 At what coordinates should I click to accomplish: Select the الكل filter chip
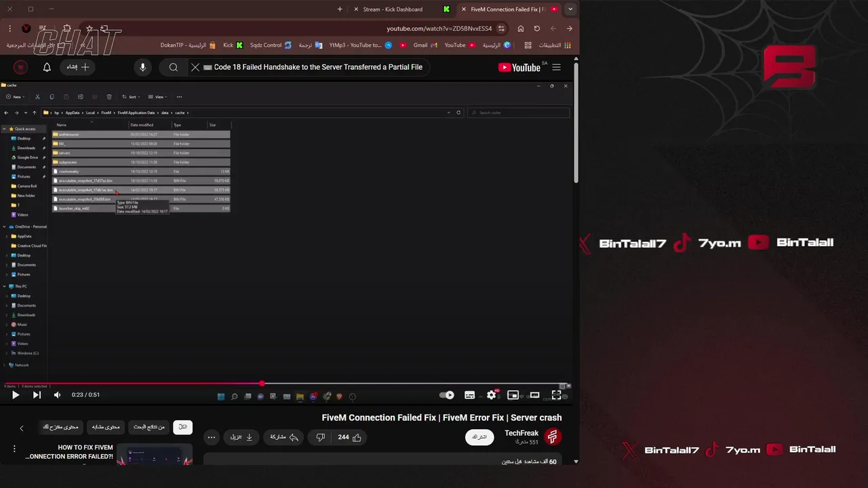click(x=182, y=427)
